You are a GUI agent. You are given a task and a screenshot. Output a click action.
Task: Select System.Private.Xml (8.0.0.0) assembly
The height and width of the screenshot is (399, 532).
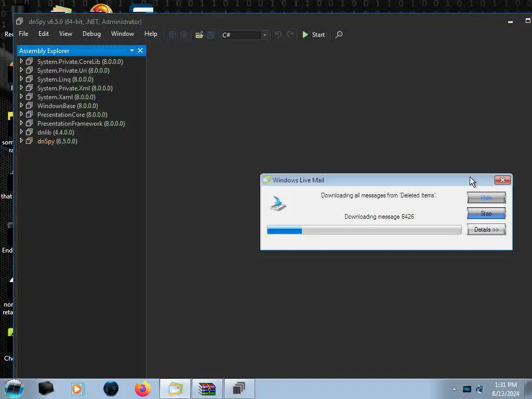(75, 88)
